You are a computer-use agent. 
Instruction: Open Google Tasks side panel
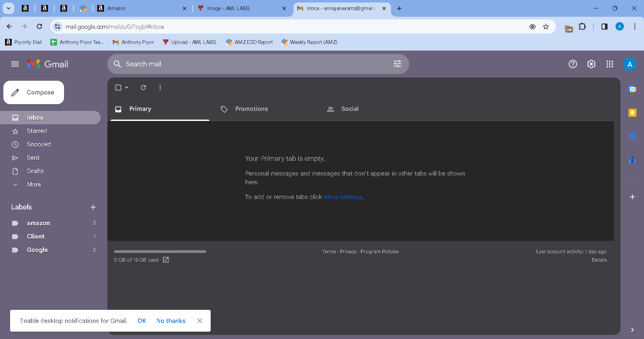click(632, 136)
